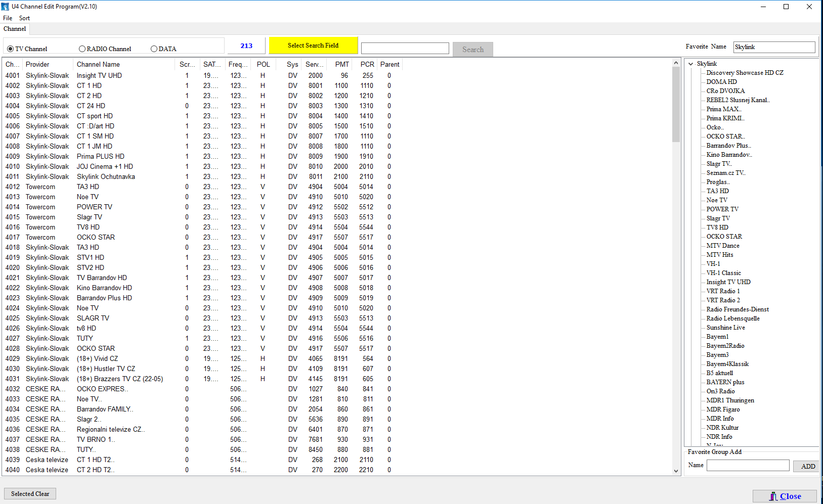Screen dimensions: 823x504
Task: Open the Sort menu
Action: tap(24, 18)
